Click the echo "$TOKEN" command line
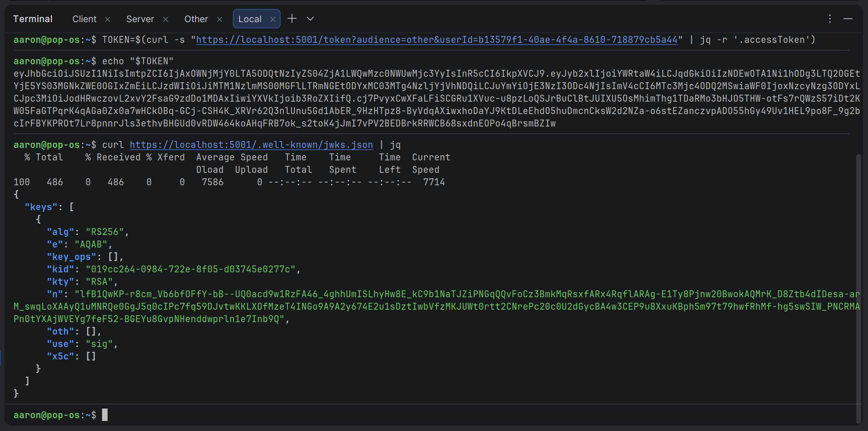The width and height of the screenshot is (868, 431). [x=138, y=61]
